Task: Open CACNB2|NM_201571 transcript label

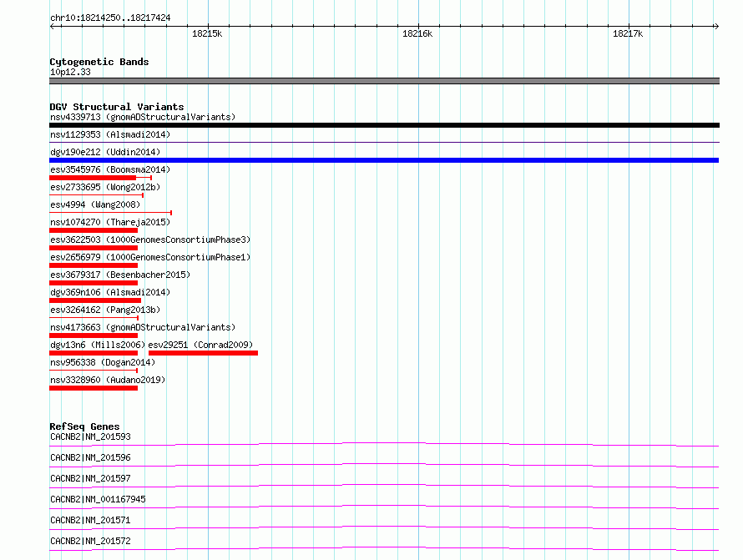Action: click(x=90, y=520)
